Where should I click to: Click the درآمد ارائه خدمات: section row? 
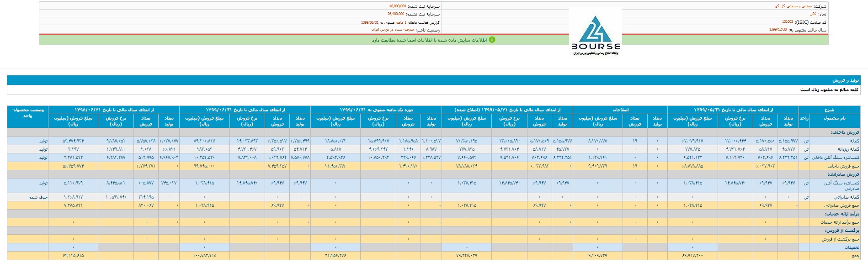pyautogui.click(x=433, y=214)
